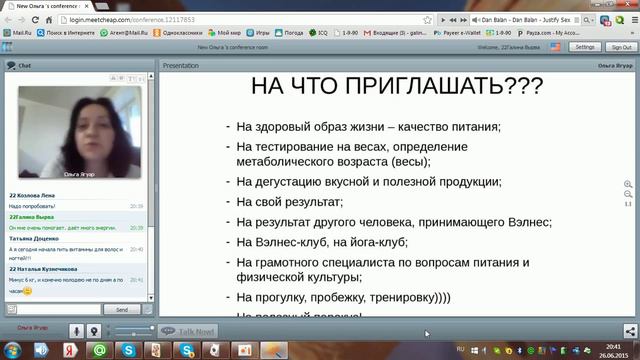Click Ольга Ягуар's webcam video thumbnail
The image size is (640, 360).
80,132
